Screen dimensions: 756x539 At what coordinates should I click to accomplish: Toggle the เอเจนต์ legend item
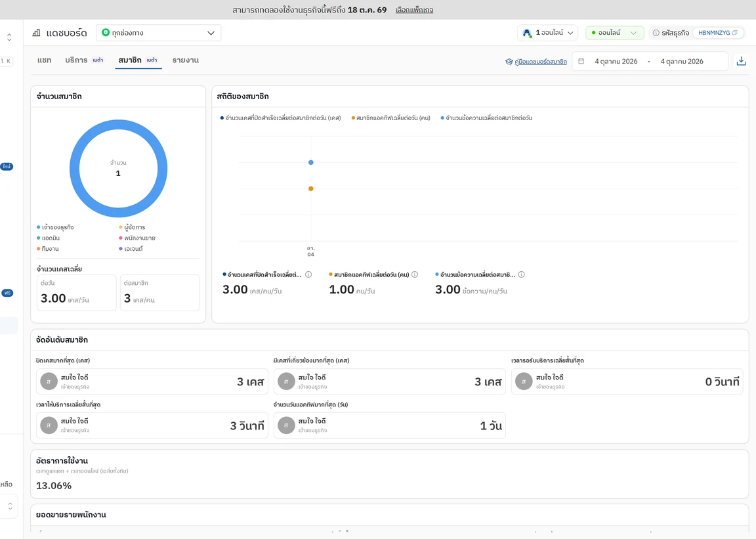(x=131, y=249)
